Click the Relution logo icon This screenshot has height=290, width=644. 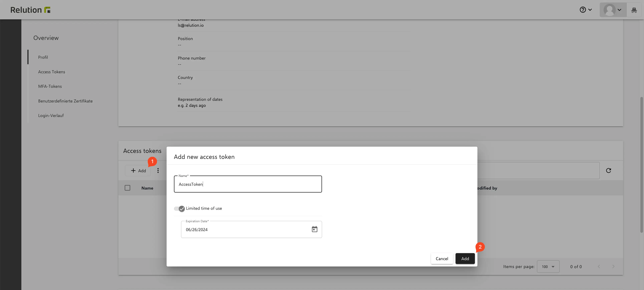(47, 10)
